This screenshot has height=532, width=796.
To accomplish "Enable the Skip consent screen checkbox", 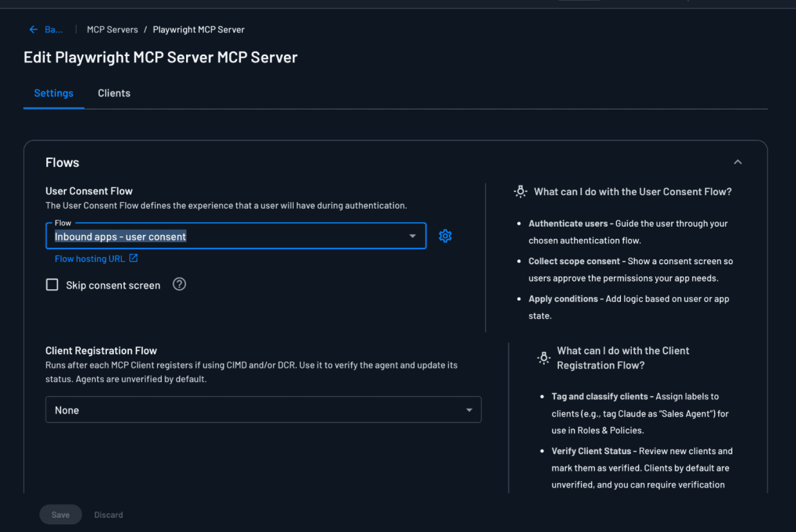I will [x=52, y=284].
